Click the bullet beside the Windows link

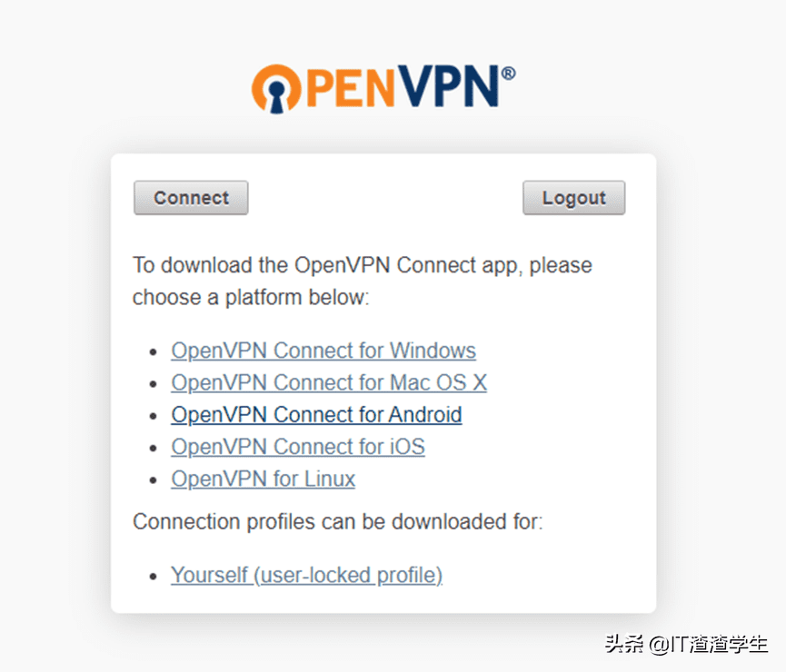[154, 352]
